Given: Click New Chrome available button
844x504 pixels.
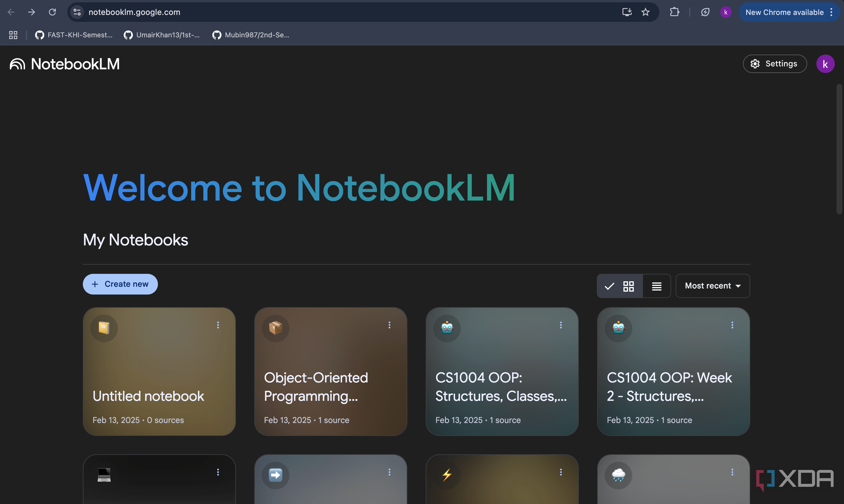Looking at the screenshot, I should [x=784, y=12].
